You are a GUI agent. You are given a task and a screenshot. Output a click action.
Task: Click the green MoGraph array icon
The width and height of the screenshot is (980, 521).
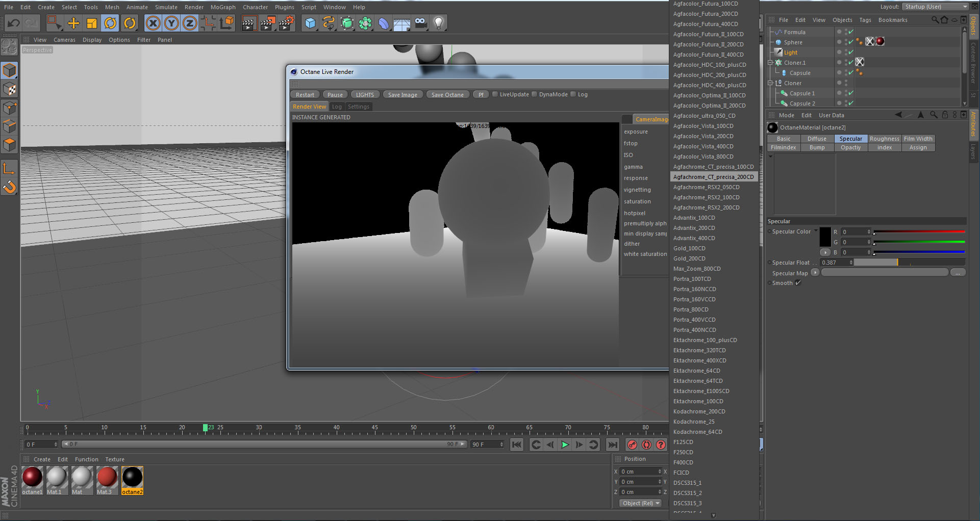tap(365, 23)
